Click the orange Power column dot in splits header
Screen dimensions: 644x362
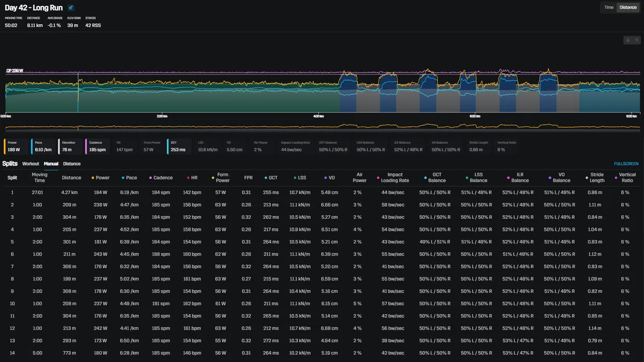coord(93,178)
